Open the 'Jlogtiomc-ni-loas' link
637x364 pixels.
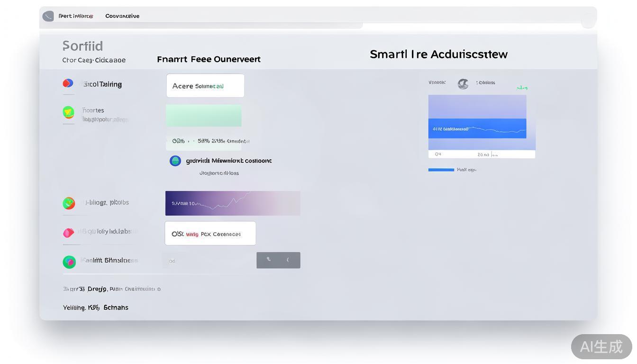219,173
